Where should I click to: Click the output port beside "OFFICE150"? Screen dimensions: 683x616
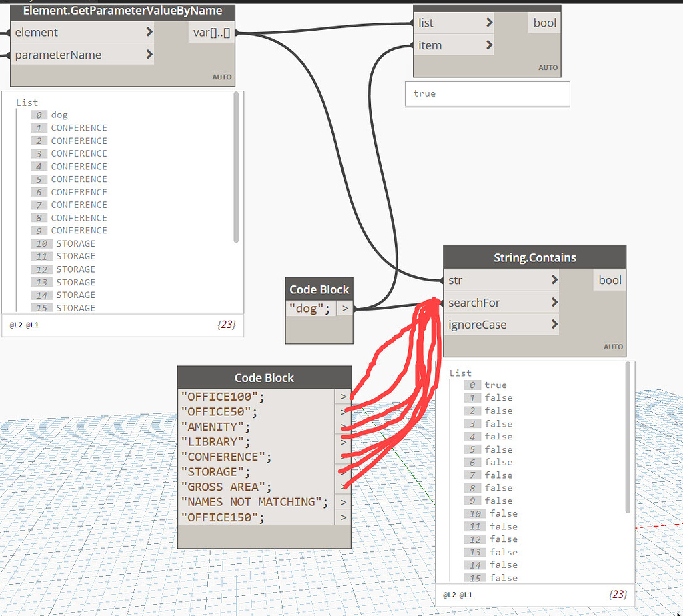[342, 517]
